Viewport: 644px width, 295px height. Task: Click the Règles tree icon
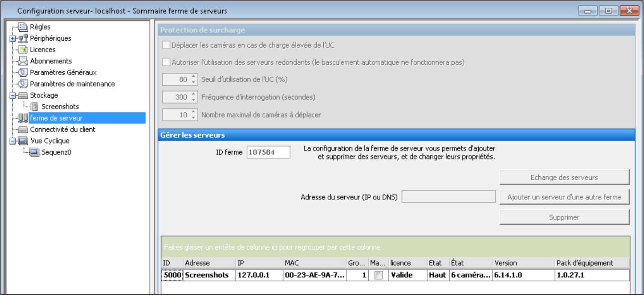[x=23, y=27]
